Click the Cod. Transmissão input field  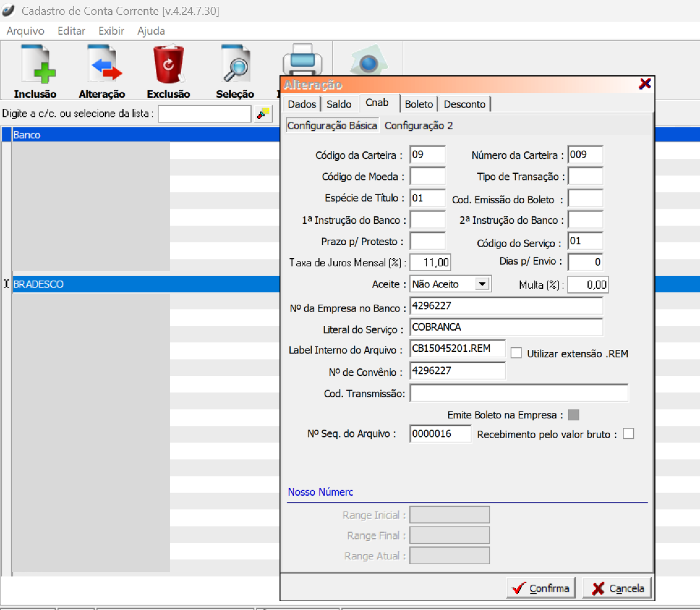click(519, 393)
